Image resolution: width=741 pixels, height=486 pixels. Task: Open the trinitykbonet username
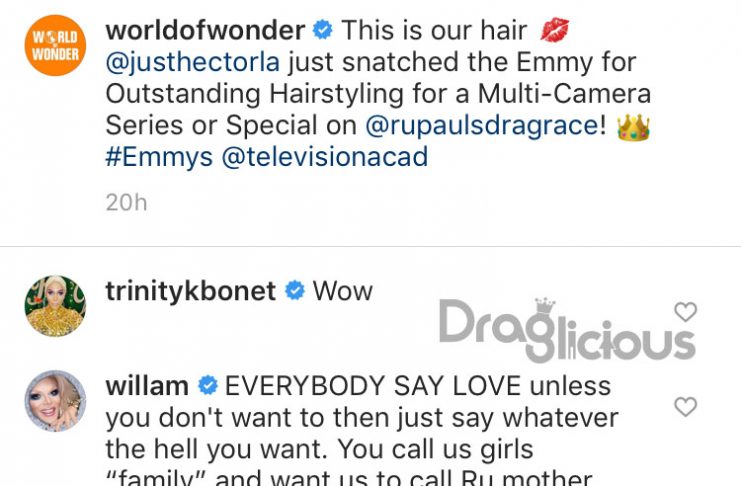coord(190,291)
